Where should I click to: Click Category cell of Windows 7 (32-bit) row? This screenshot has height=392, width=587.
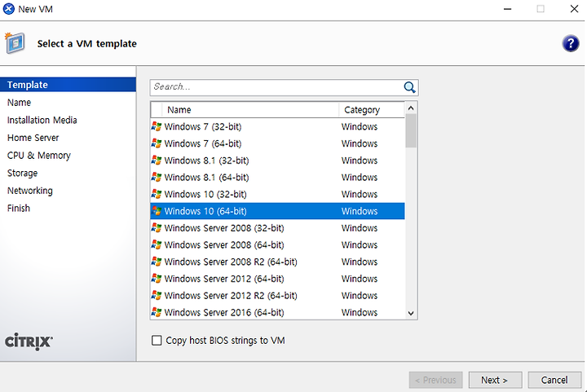pos(360,126)
